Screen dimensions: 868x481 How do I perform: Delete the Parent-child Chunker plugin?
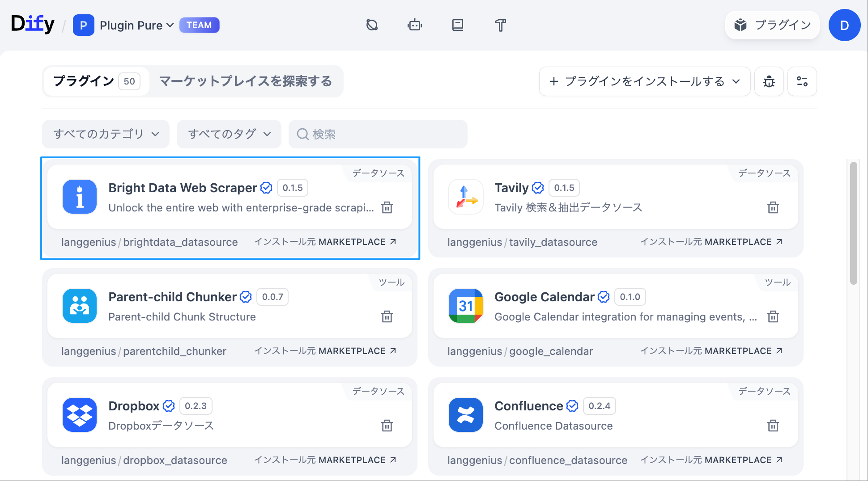387,316
